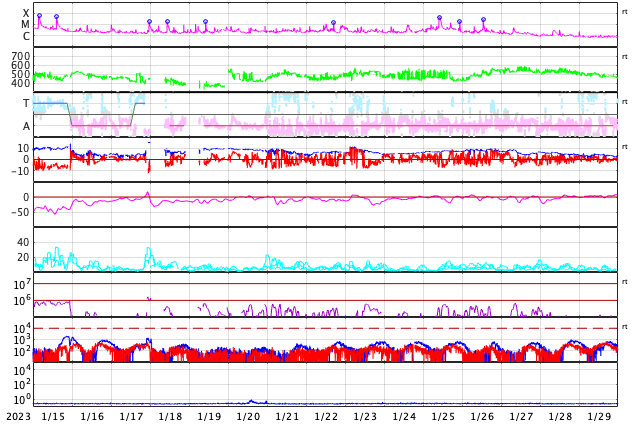634x424 pixels.
Task: Click the 10^3 axis label
Action: (x=22, y=340)
